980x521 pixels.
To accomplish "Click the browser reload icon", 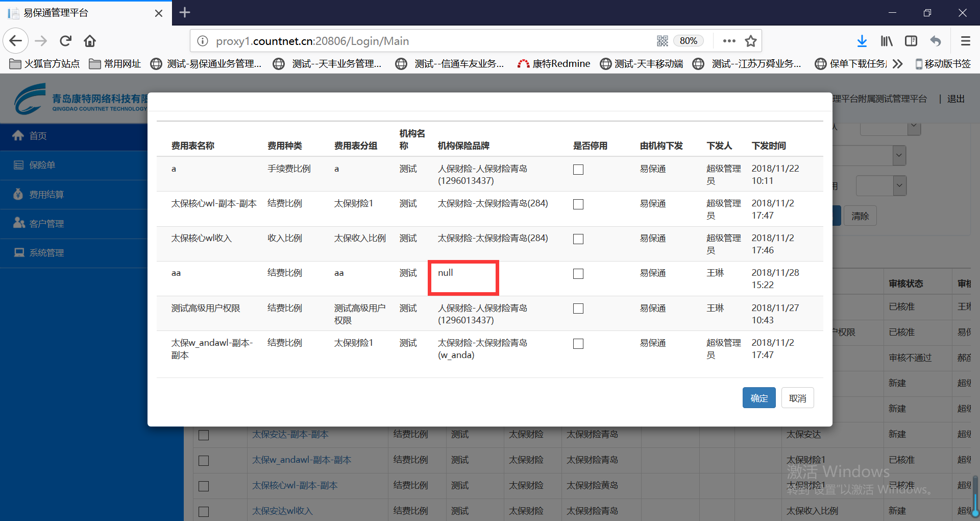I will 65,41.
